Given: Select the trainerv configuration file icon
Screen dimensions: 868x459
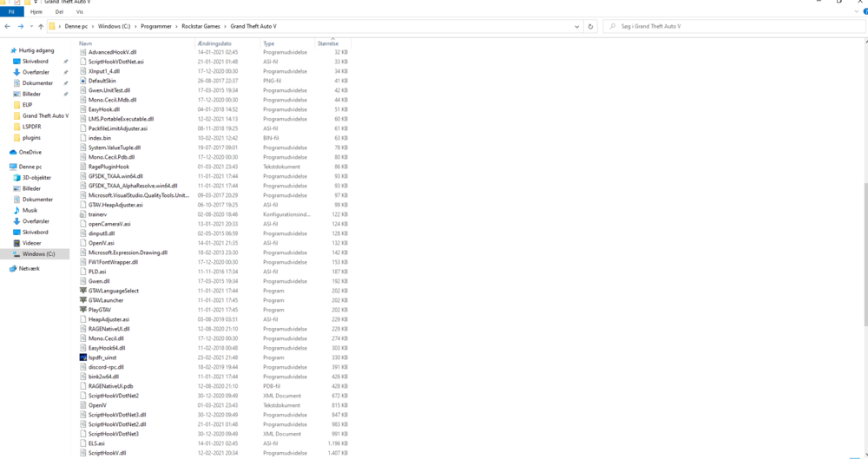Looking at the screenshot, I should (83, 214).
